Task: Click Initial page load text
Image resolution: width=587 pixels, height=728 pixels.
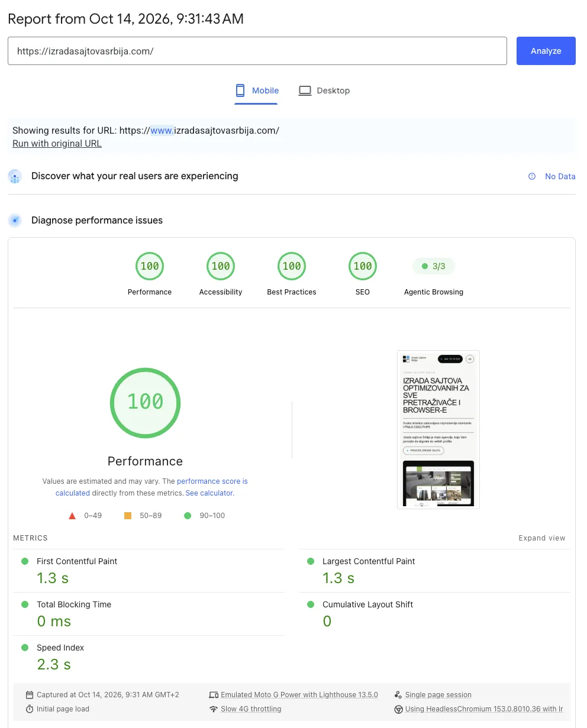Action: tap(63, 709)
